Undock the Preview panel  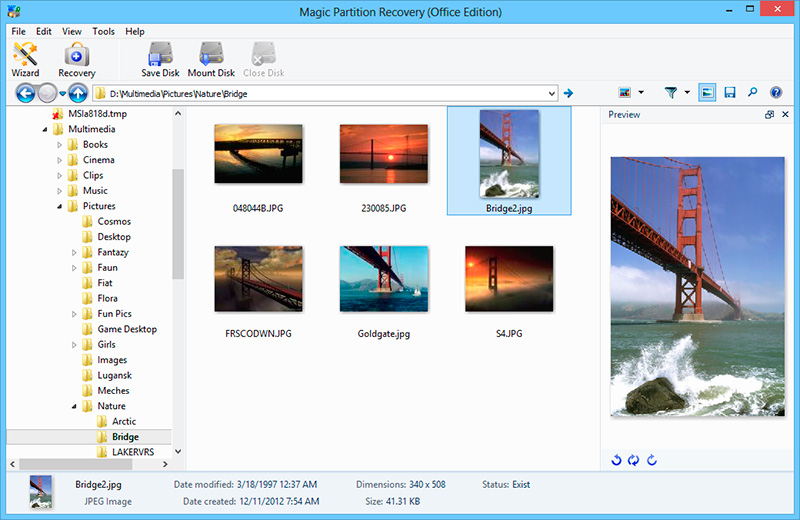(x=769, y=114)
